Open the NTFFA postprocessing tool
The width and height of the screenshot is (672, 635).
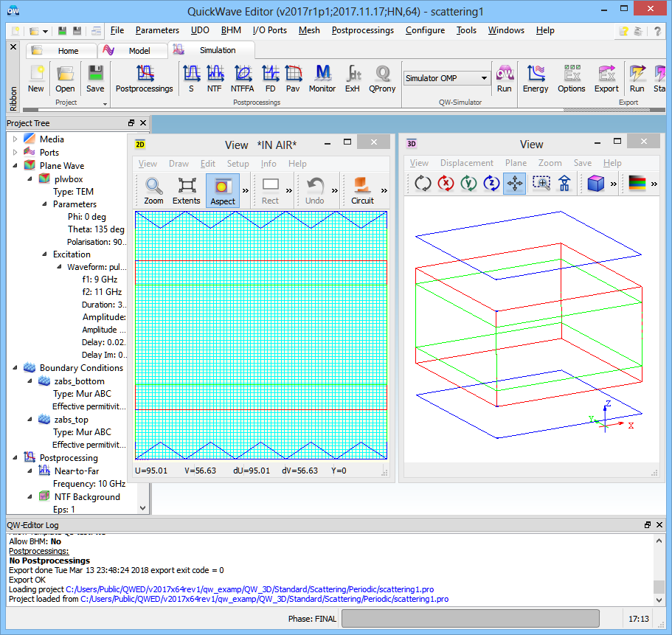point(242,78)
